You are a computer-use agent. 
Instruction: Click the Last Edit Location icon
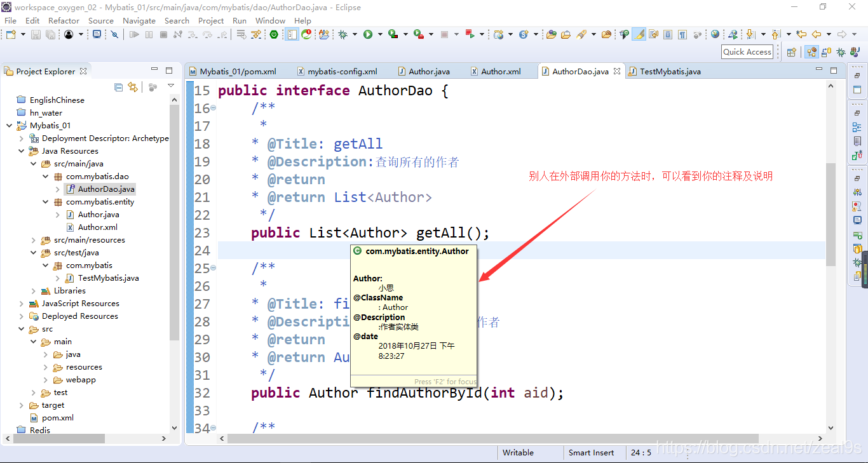click(x=801, y=34)
